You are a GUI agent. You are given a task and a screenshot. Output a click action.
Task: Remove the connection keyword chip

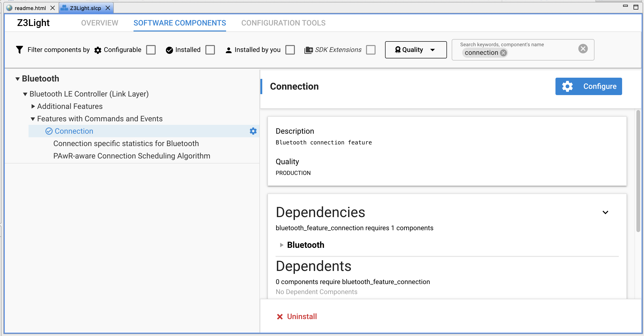tap(504, 53)
